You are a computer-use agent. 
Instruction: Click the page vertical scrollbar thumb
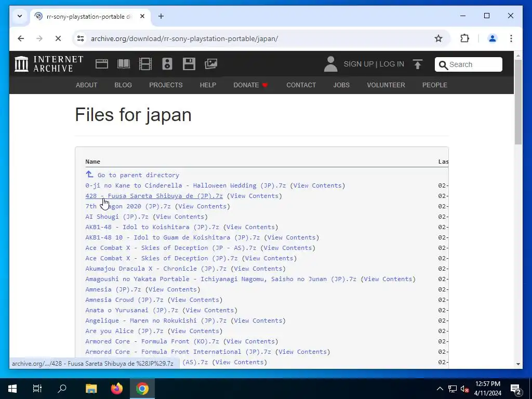pyautogui.click(x=518, y=102)
